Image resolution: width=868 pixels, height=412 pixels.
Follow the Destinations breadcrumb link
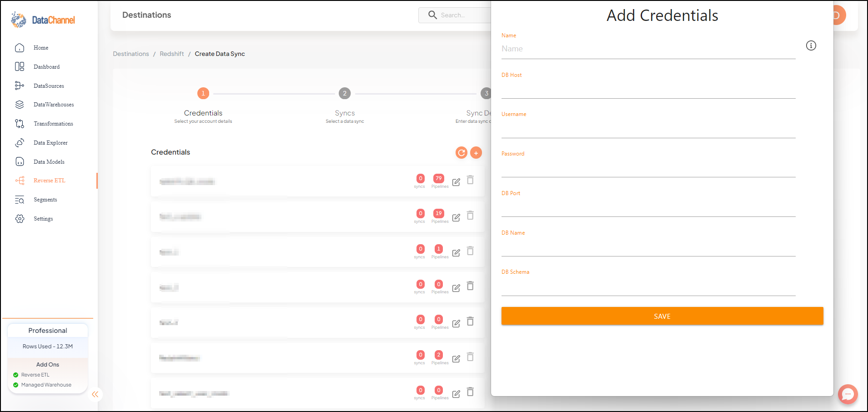pos(131,54)
